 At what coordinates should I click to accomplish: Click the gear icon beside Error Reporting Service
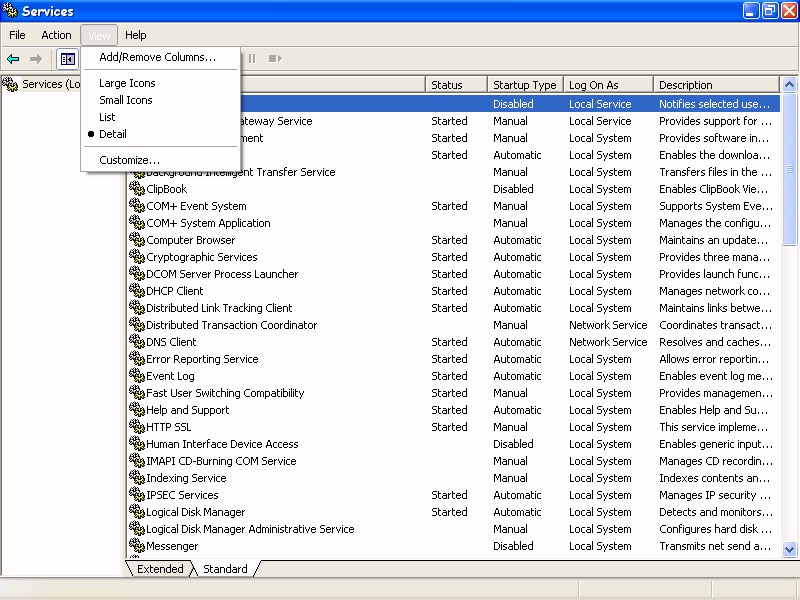point(137,359)
